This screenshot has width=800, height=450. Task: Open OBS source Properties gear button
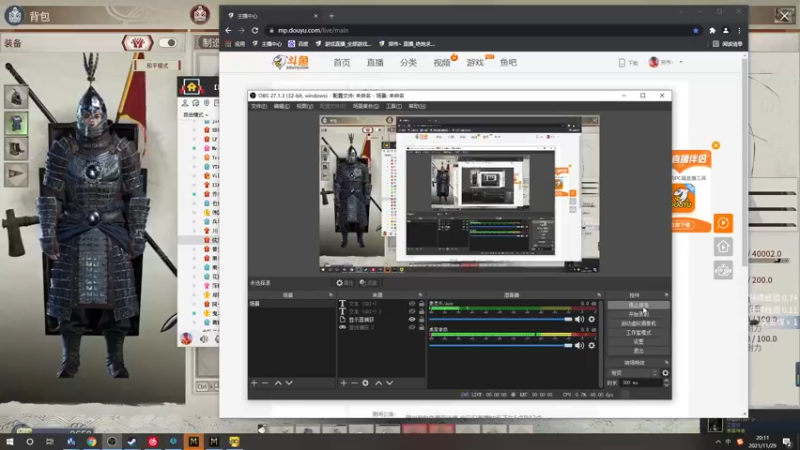pos(344,283)
